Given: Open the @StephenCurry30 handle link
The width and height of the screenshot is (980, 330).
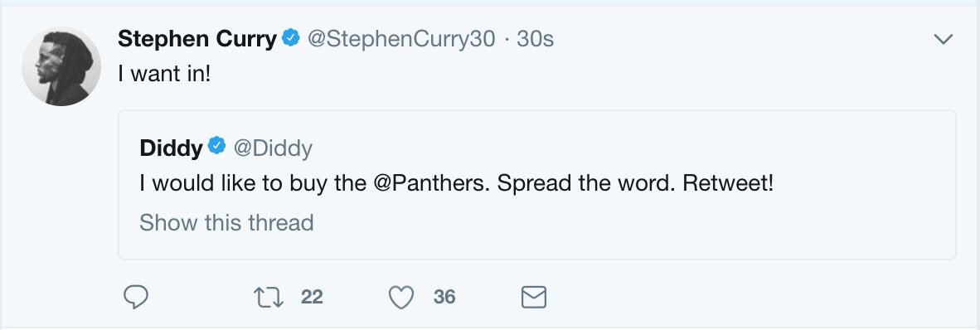Looking at the screenshot, I should coord(401,39).
